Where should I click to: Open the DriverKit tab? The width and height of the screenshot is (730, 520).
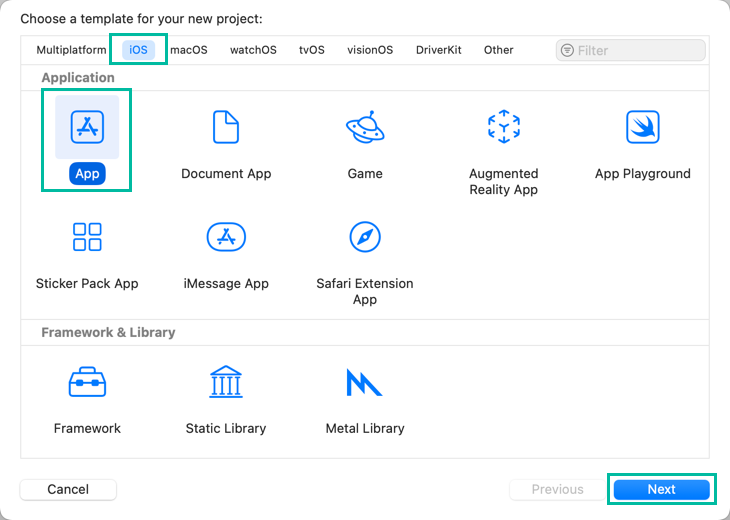(x=439, y=50)
